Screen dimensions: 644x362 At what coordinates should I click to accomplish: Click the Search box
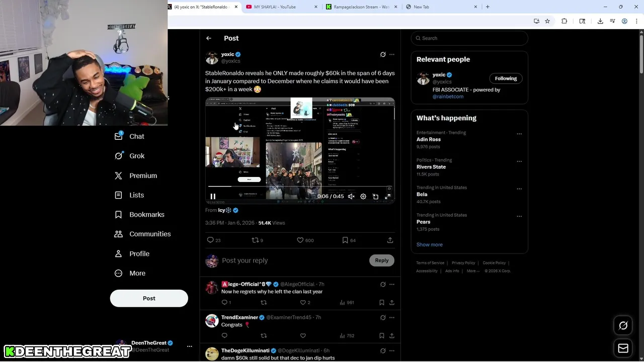(469, 38)
